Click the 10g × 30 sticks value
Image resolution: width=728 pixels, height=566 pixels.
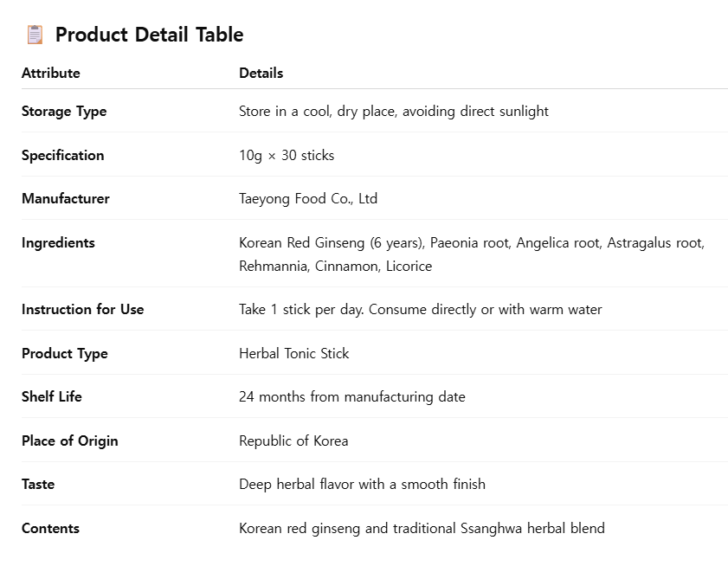(287, 155)
